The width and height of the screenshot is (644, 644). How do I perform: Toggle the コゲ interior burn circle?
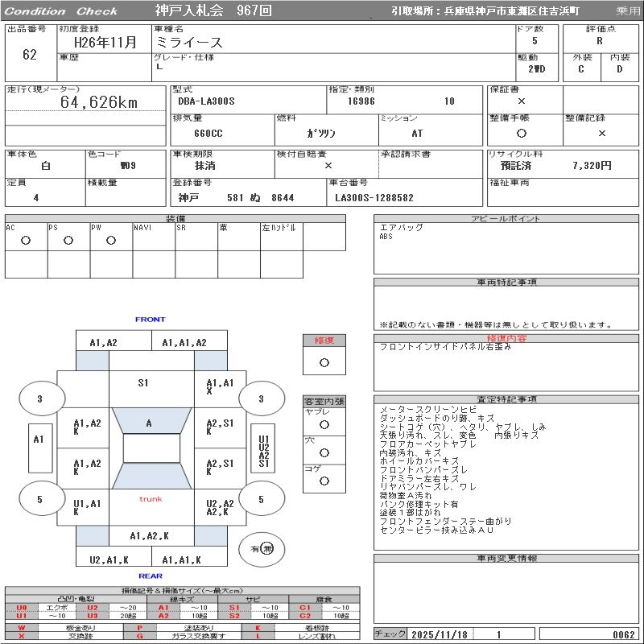tap(324, 481)
